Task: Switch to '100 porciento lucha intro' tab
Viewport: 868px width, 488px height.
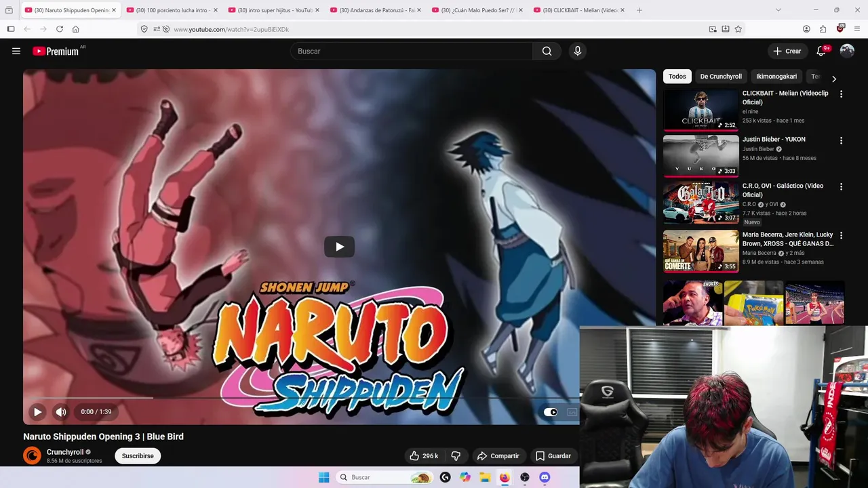Action: click(172, 10)
